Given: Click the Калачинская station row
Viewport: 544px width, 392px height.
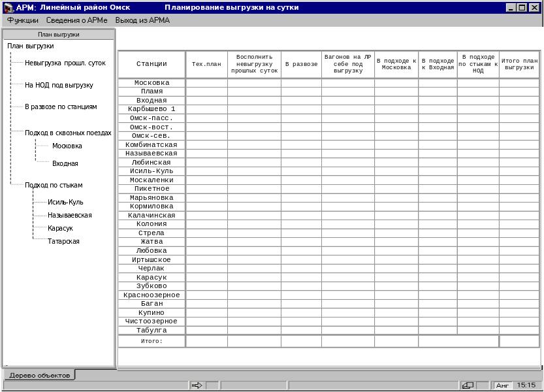Looking at the screenshot, I should 152,215.
